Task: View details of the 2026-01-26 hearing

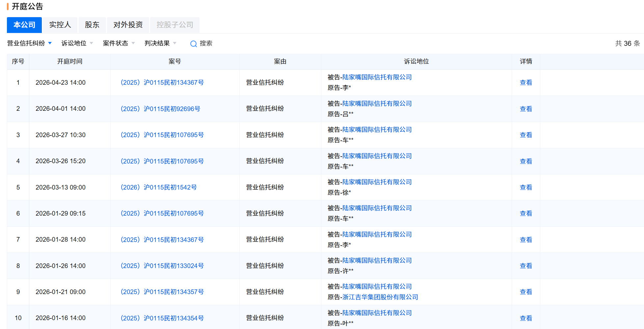Action: coord(526,266)
